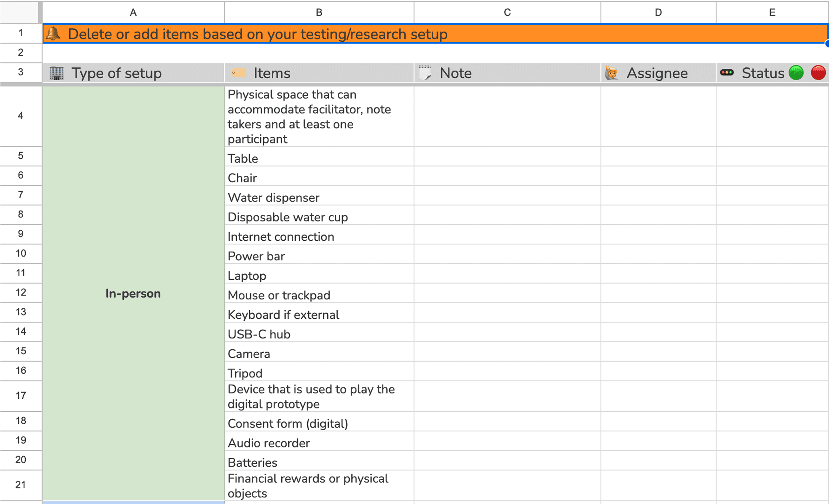
Task: Click the row 21 header
Action: coord(20,485)
